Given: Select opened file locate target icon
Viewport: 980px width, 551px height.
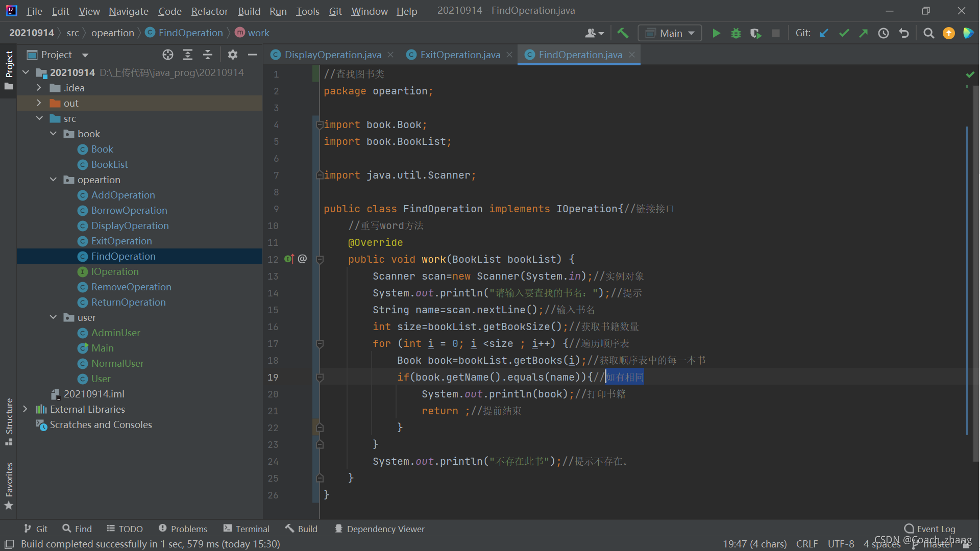Looking at the screenshot, I should [x=168, y=55].
